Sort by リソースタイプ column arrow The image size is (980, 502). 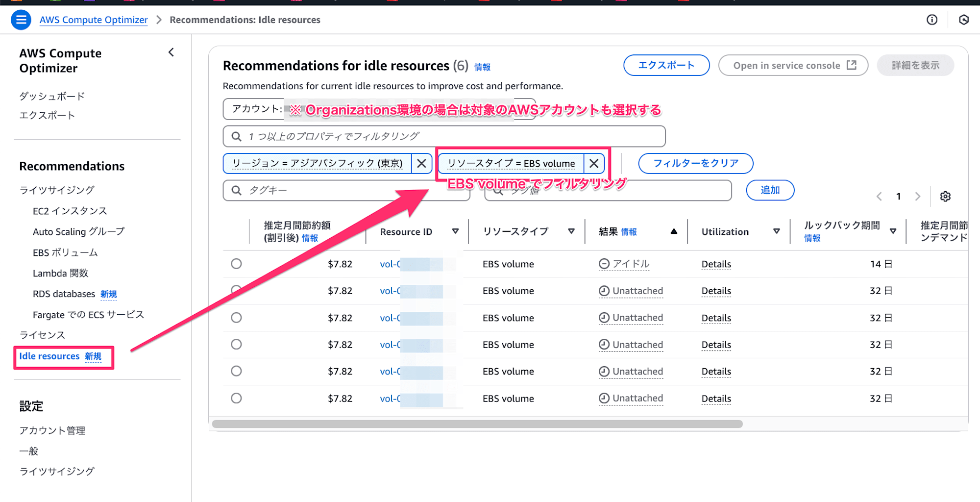[x=571, y=231]
